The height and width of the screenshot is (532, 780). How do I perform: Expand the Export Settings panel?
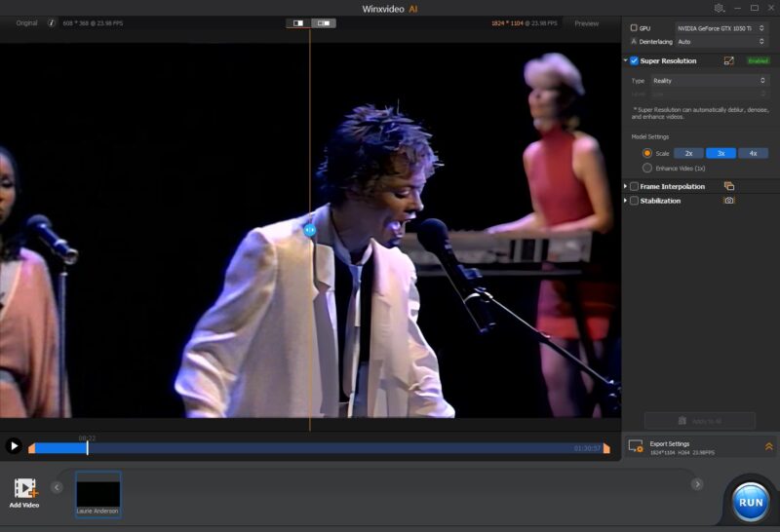pos(768,446)
